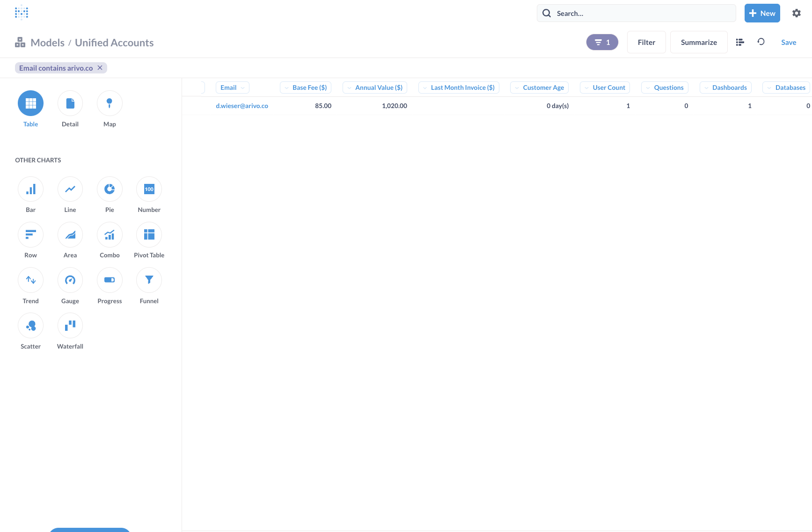Choose the Funnel visualization
The width and height of the screenshot is (812, 532).
coord(148,280)
